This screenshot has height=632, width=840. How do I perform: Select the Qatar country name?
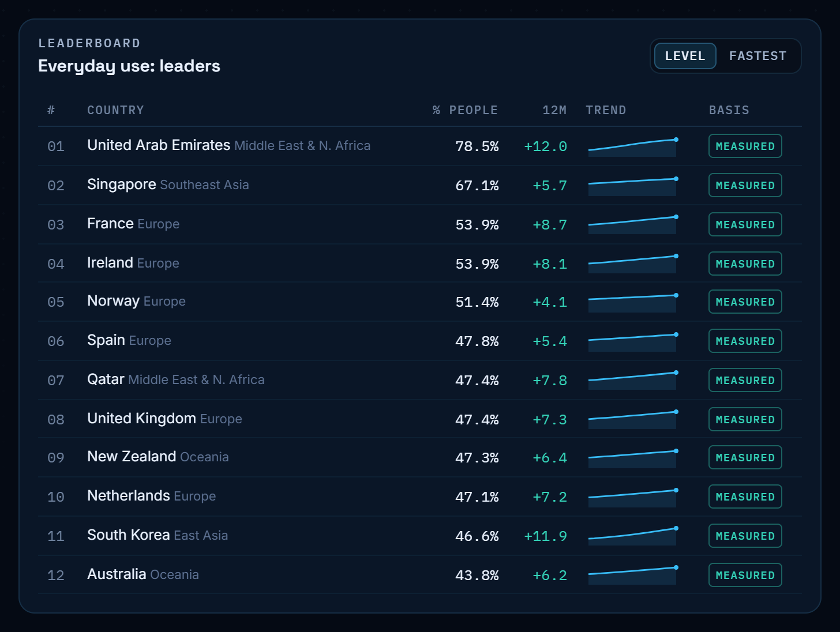[106, 379]
